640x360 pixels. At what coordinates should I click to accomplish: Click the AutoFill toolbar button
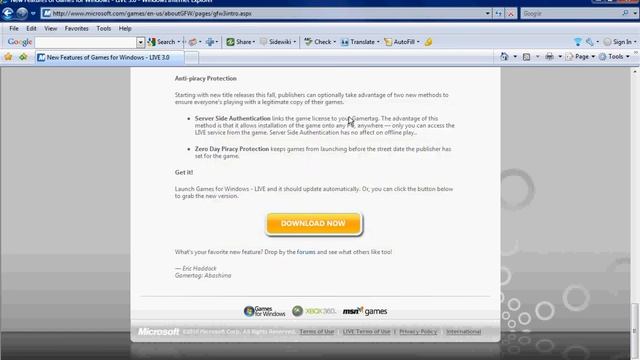399,42
